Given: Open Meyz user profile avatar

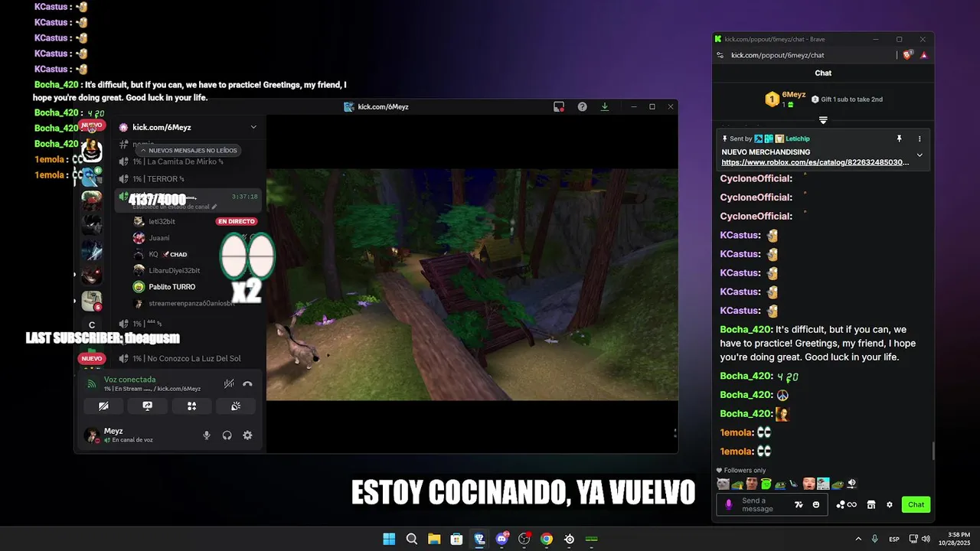Looking at the screenshot, I should (x=92, y=435).
